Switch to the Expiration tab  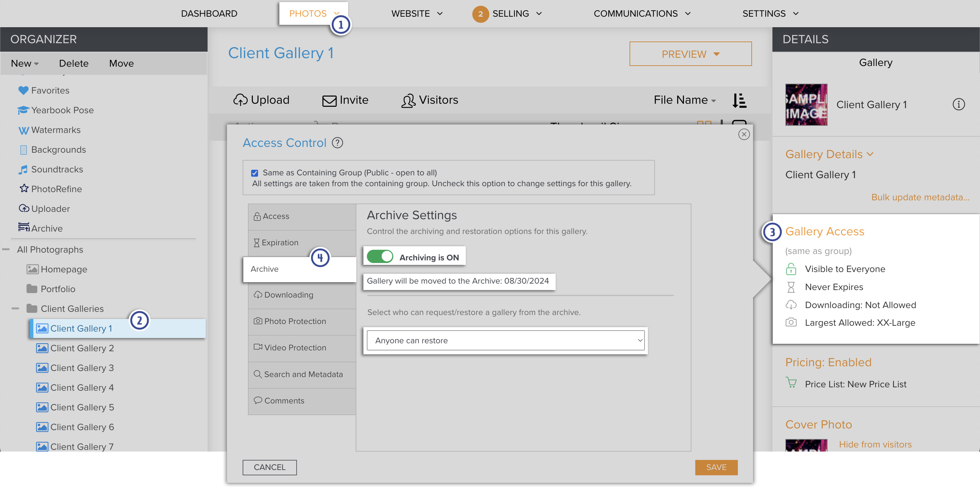point(302,243)
